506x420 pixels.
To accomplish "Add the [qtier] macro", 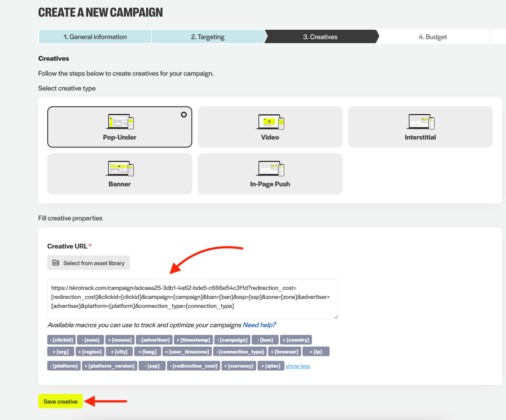I will [271, 366].
